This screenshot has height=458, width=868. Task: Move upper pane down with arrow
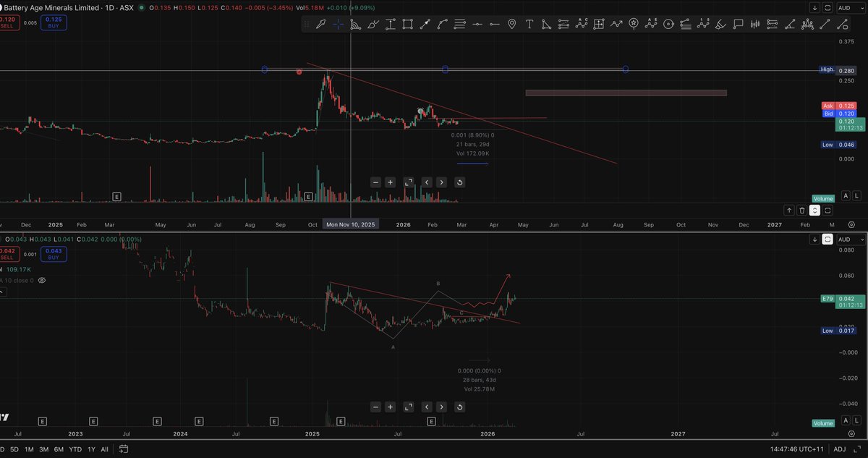coord(815,7)
